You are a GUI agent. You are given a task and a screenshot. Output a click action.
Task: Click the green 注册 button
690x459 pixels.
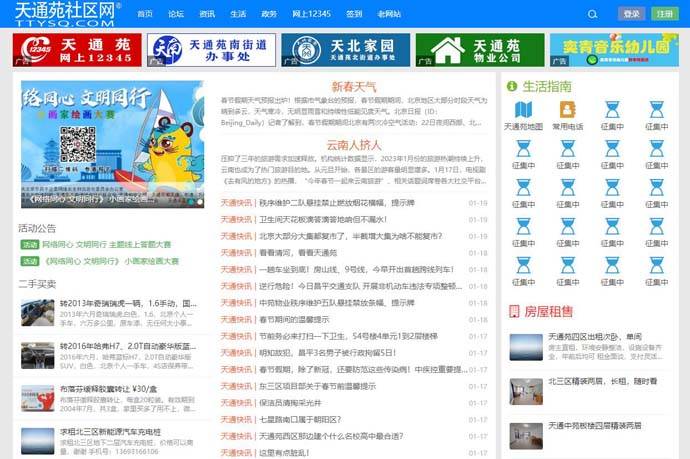664,14
